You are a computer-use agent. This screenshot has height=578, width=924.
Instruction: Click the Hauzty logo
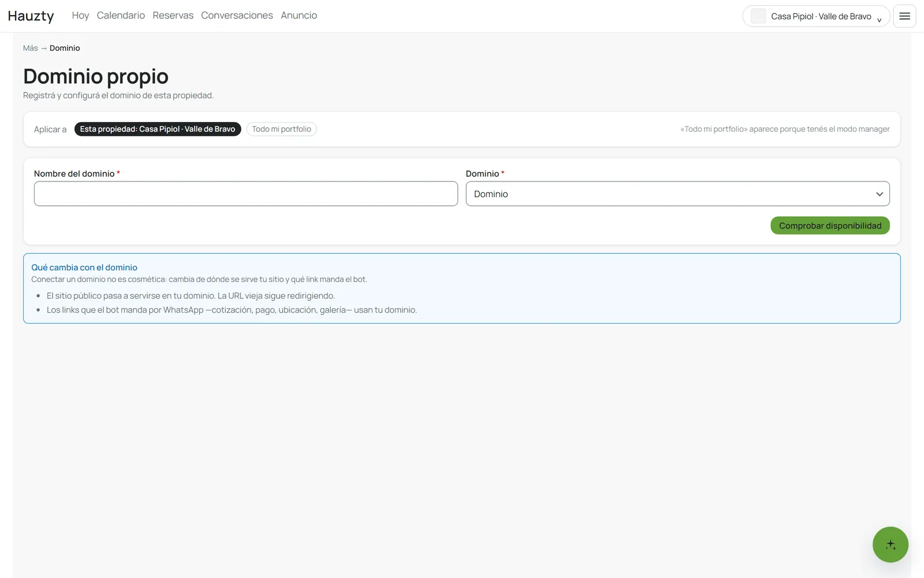click(x=31, y=16)
